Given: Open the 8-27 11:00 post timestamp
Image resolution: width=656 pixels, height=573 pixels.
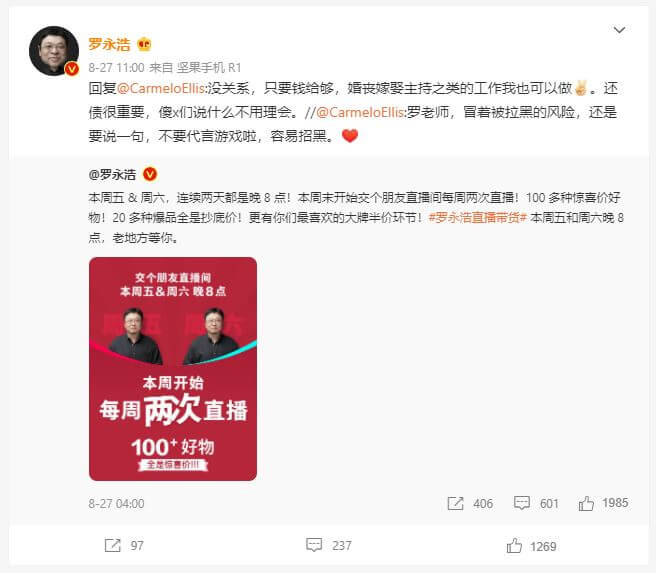Looking at the screenshot, I should click(116, 68).
